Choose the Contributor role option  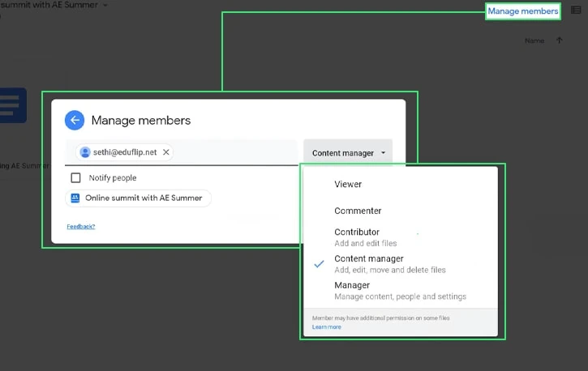[x=401, y=237]
